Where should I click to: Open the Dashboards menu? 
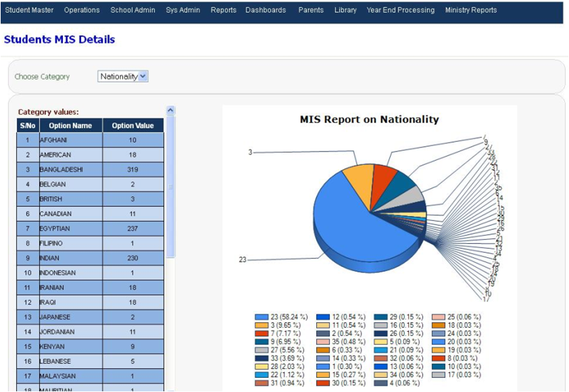pos(265,10)
